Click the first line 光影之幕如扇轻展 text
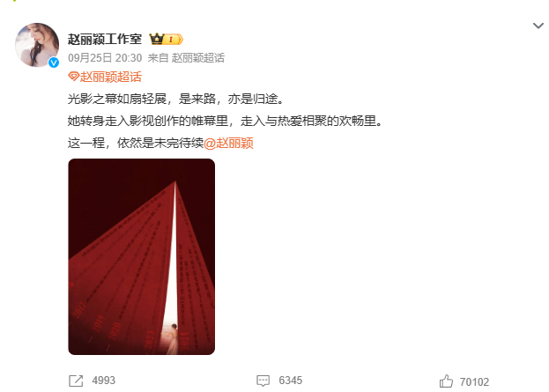The image size is (549, 392). (x=117, y=99)
